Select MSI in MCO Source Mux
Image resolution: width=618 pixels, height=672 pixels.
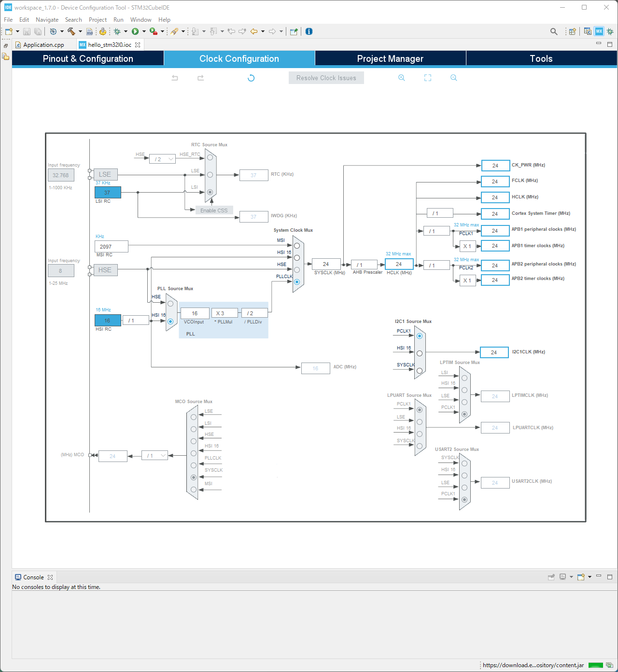pyautogui.click(x=194, y=490)
